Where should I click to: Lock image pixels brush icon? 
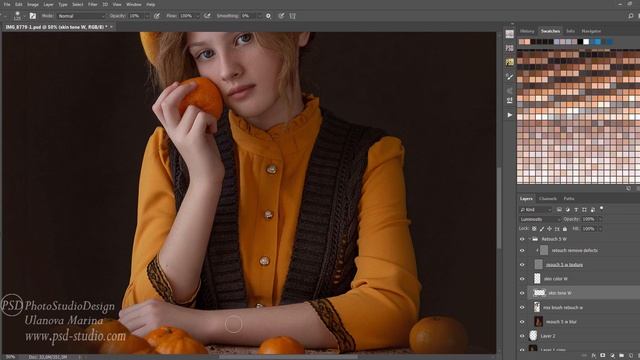[542, 229]
